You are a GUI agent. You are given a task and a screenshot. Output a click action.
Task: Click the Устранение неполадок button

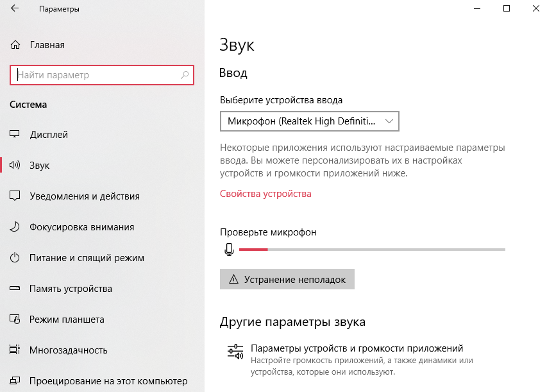(287, 279)
